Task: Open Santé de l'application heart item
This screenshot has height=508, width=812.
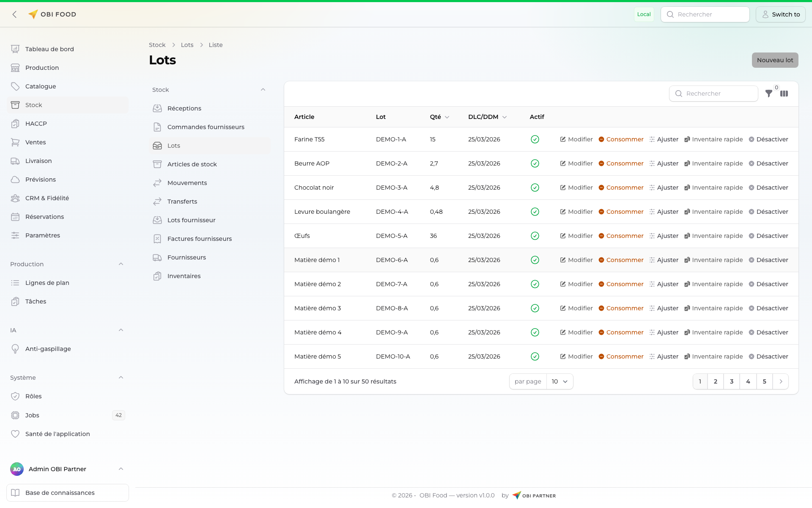Action: pos(57,434)
